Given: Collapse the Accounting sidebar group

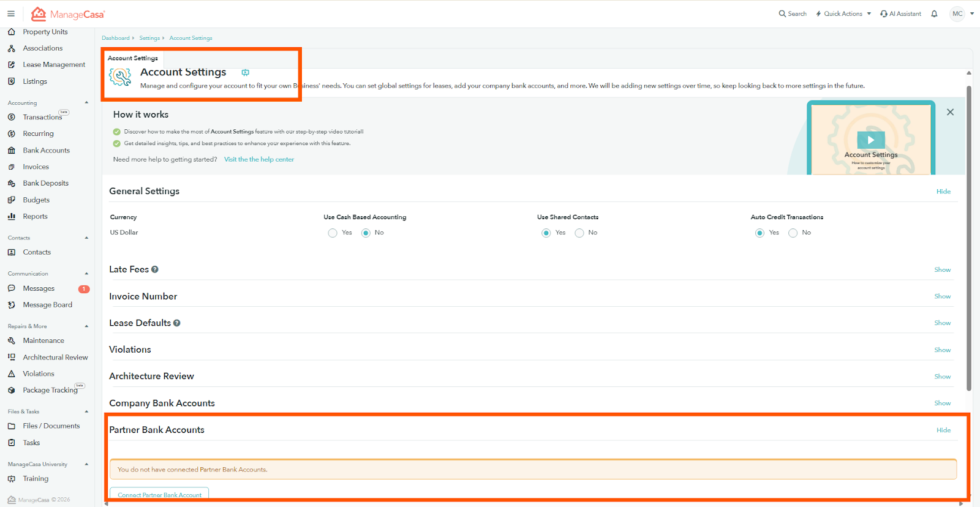Looking at the screenshot, I should point(86,103).
